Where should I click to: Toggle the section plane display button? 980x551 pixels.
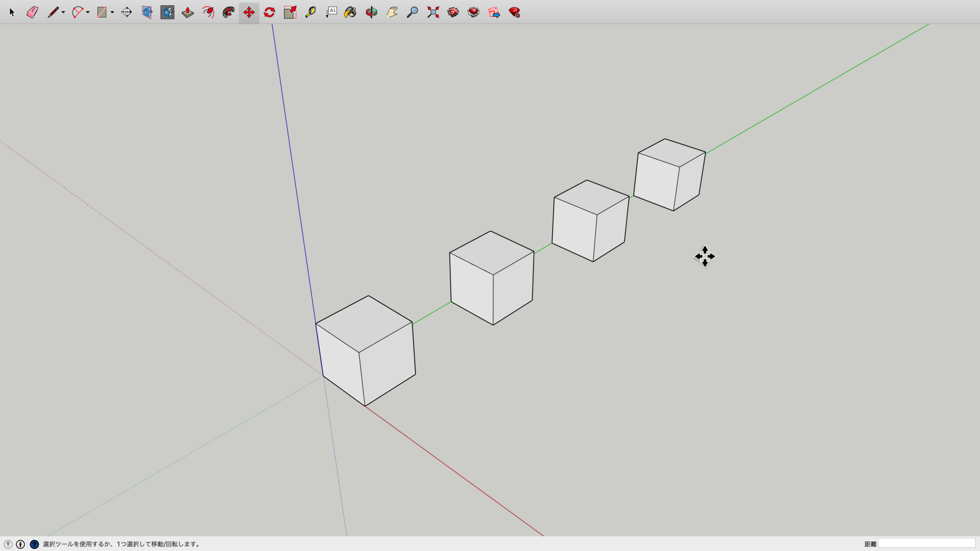click(x=167, y=12)
